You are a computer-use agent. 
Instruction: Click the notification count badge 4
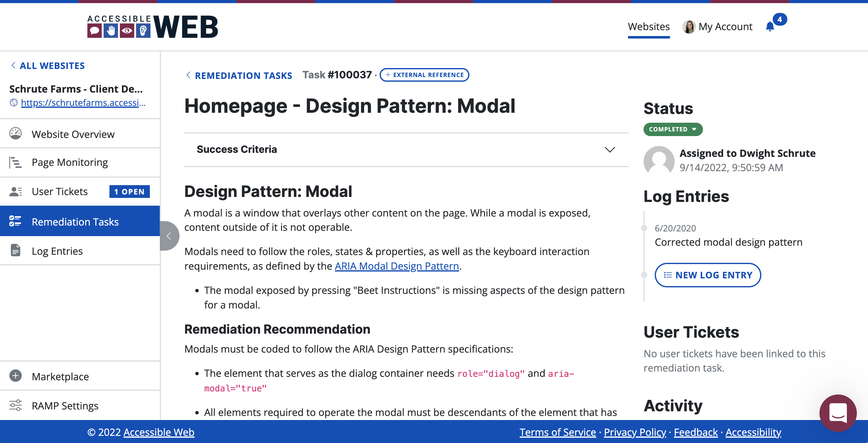click(x=780, y=20)
